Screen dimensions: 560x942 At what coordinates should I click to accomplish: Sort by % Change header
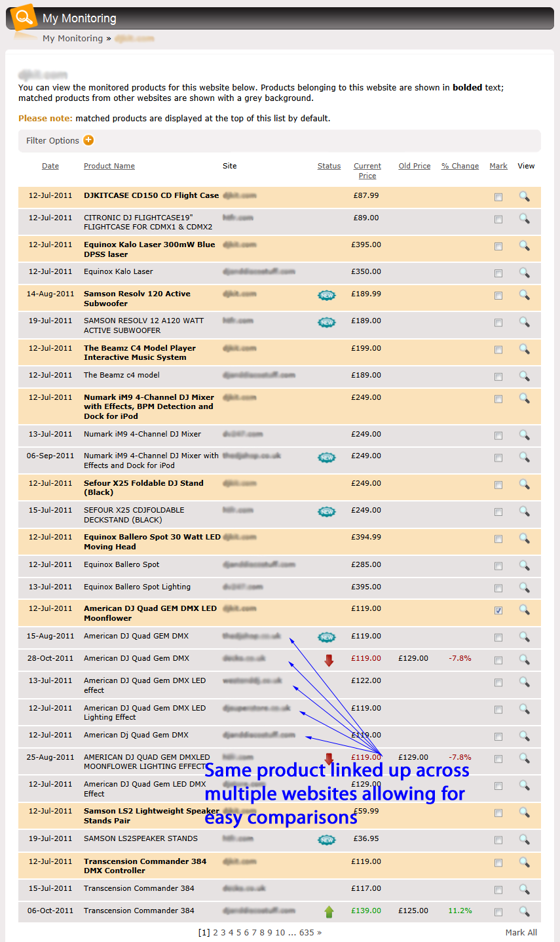tap(460, 166)
